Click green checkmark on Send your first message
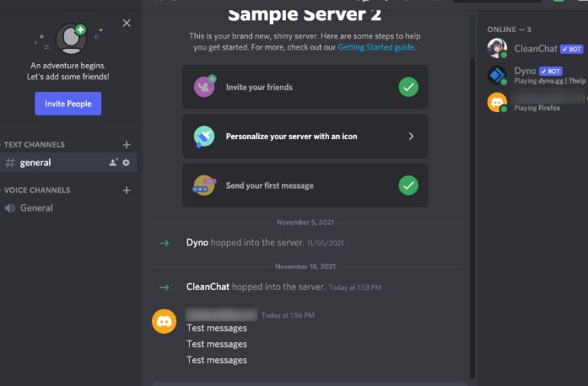This screenshot has height=386, width=588. click(408, 185)
